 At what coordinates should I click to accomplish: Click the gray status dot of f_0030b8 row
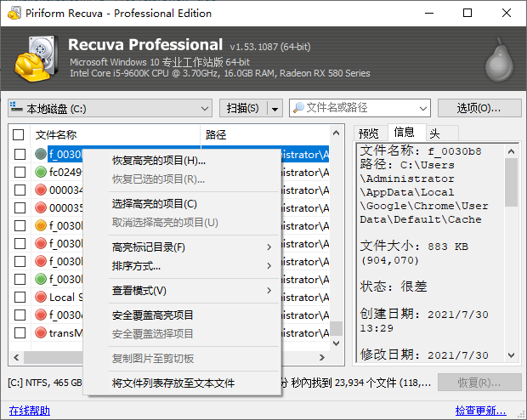tap(41, 155)
